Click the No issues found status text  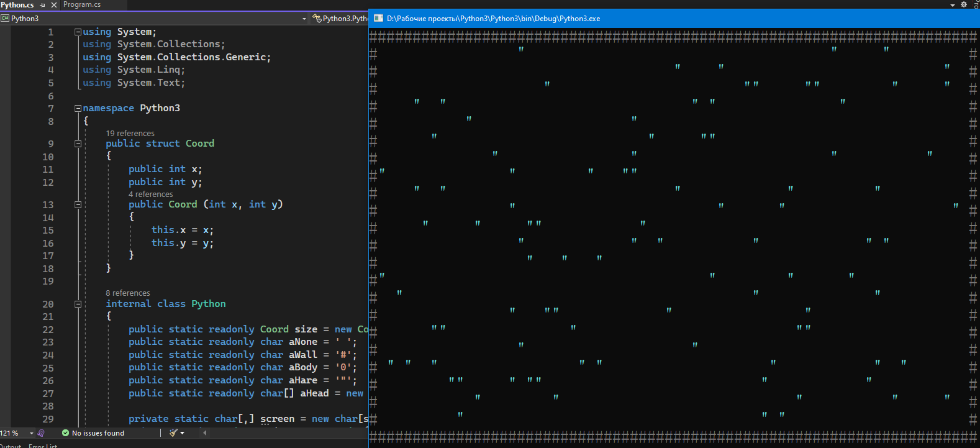click(98, 433)
